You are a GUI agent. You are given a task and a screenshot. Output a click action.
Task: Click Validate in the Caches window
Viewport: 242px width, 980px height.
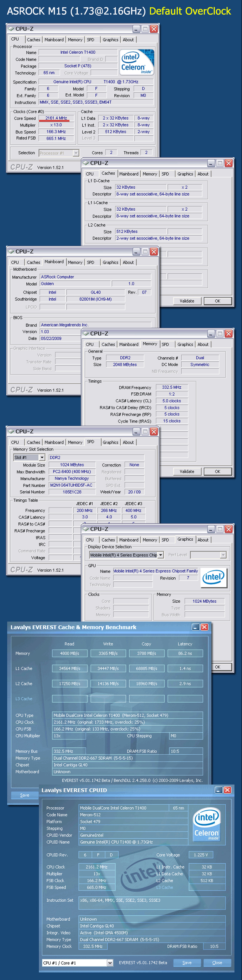point(187,301)
